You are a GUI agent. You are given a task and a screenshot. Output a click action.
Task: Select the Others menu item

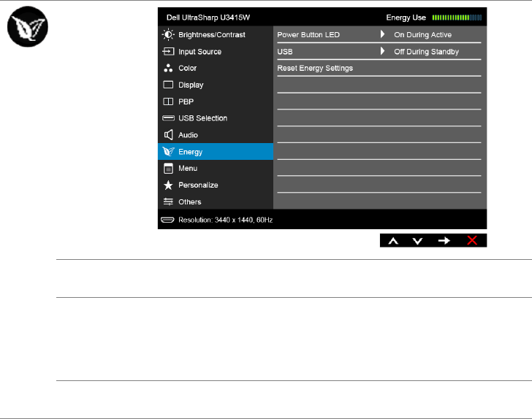pyautogui.click(x=216, y=201)
